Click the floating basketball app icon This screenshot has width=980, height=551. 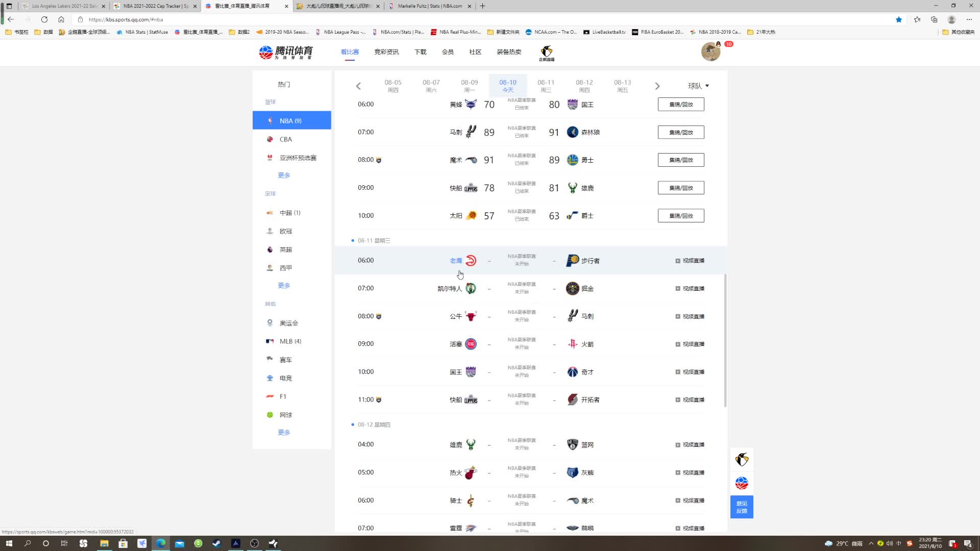[x=742, y=483]
